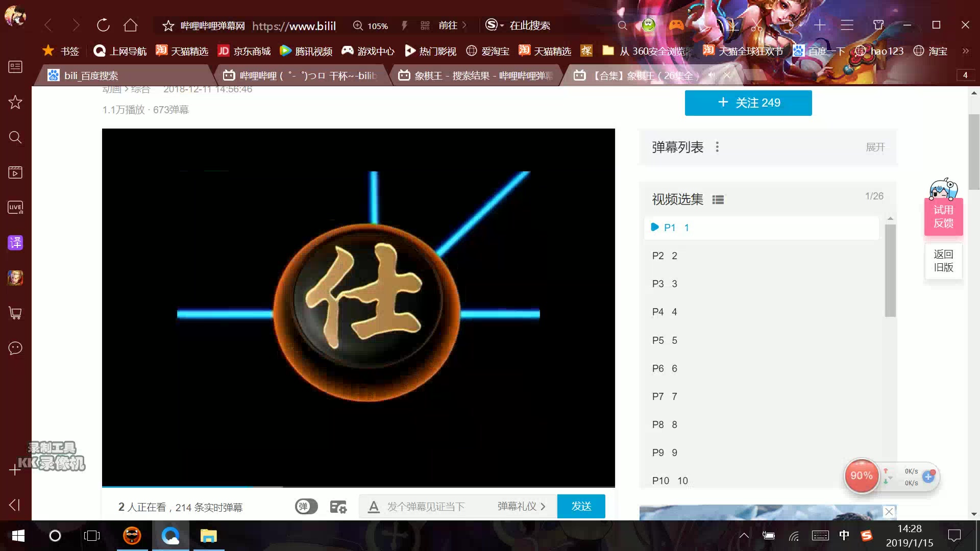Open the 前往 navigation arrow
Viewport: 980px width, 551px height.
coord(452,26)
